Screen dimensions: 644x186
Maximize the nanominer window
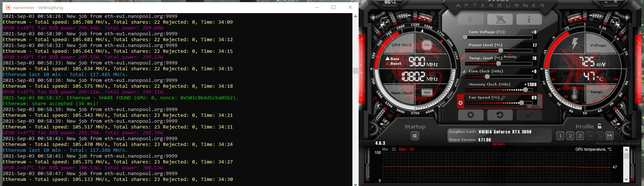point(333,7)
